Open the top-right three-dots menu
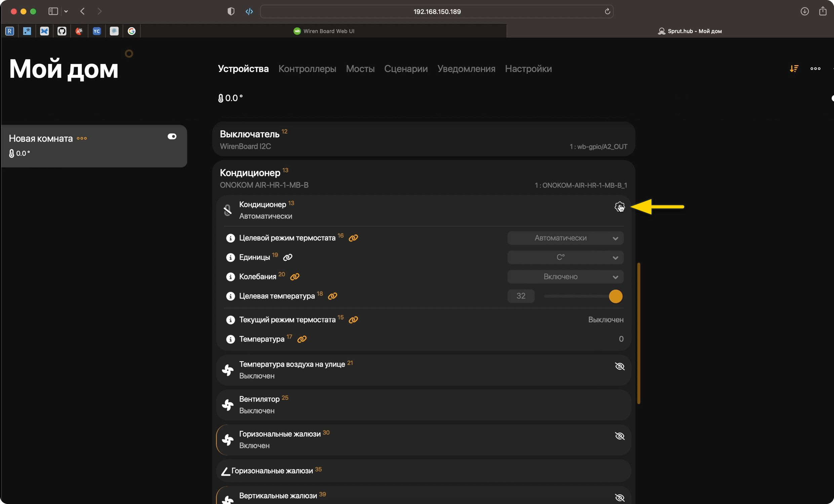Viewport: 834px width, 504px height. [815, 69]
